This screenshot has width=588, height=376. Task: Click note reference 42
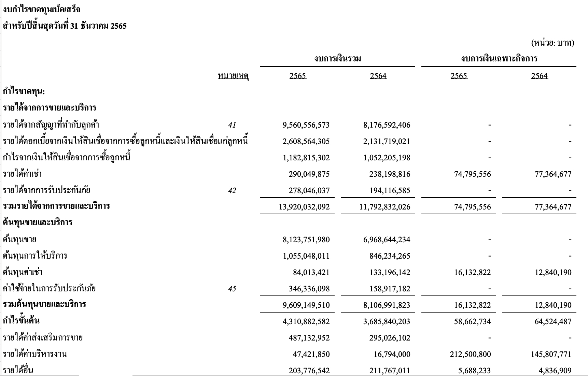click(x=232, y=191)
